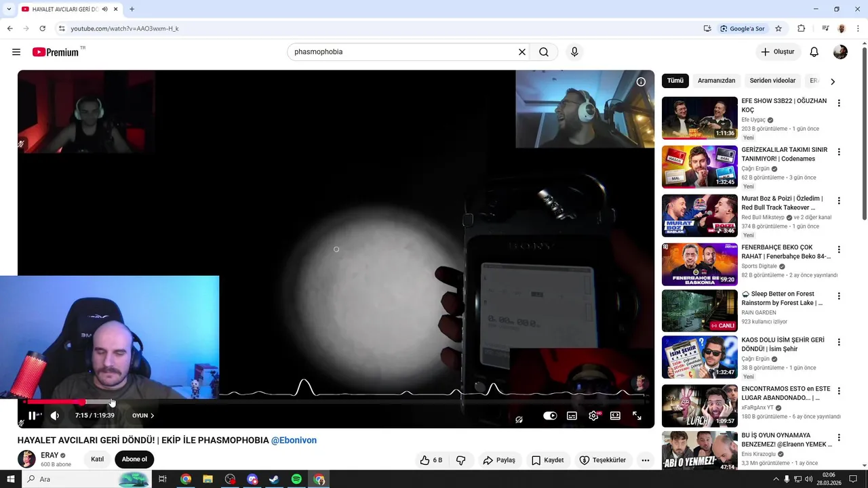Select the Tümü filter chip
The height and width of the screenshot is (488, 868).
pos(675,81)
